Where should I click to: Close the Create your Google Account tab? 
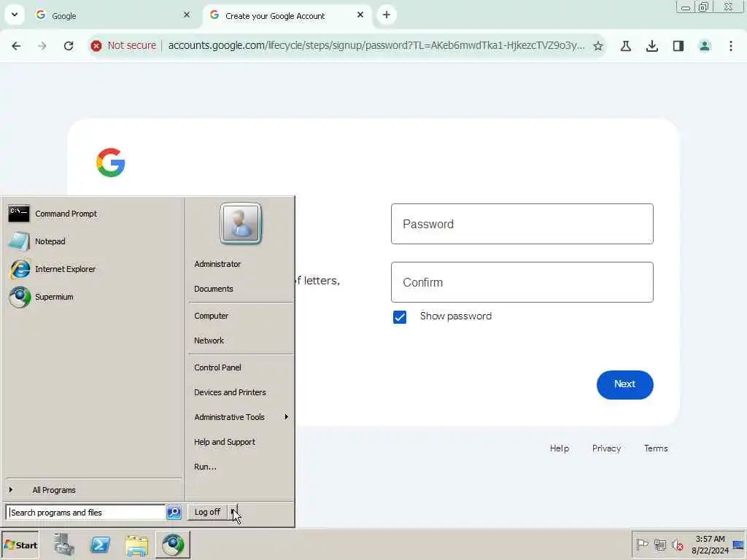(360, 15)
